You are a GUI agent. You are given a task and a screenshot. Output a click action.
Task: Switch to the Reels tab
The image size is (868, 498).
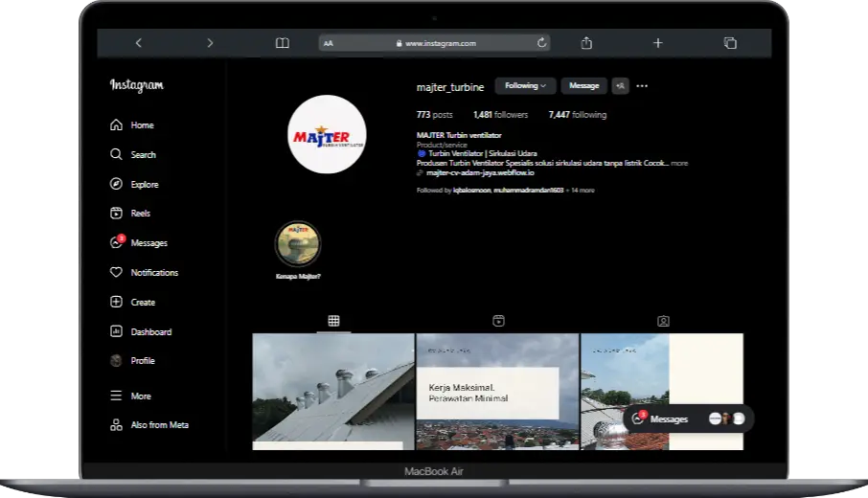point(498,321)
